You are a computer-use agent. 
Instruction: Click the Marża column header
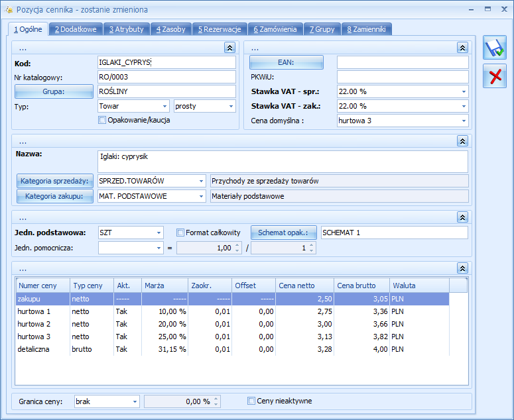click(x=165, y=286)
